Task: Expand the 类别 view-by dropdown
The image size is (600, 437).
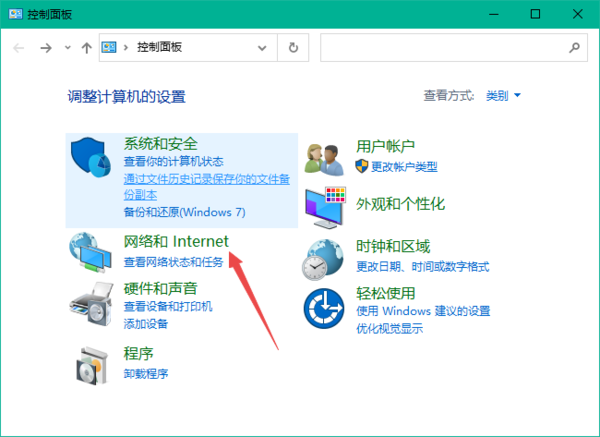Action: click(503, 96)
